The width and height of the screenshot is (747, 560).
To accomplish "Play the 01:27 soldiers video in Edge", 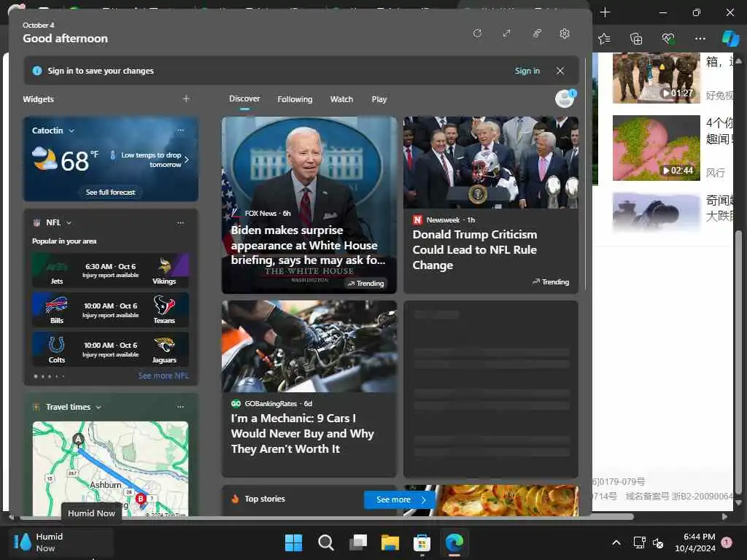I will pyautogui.click(x=656, y=78).
